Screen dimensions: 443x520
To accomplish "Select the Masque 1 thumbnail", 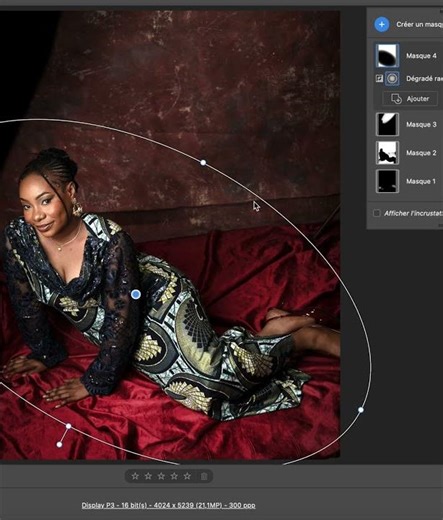I will click(387, 181).
